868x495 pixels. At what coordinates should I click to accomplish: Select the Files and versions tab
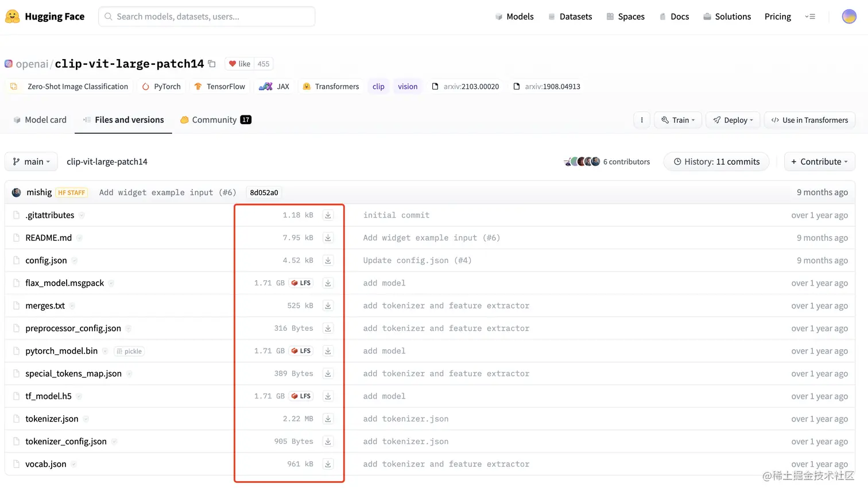click(x=123, y=120)
